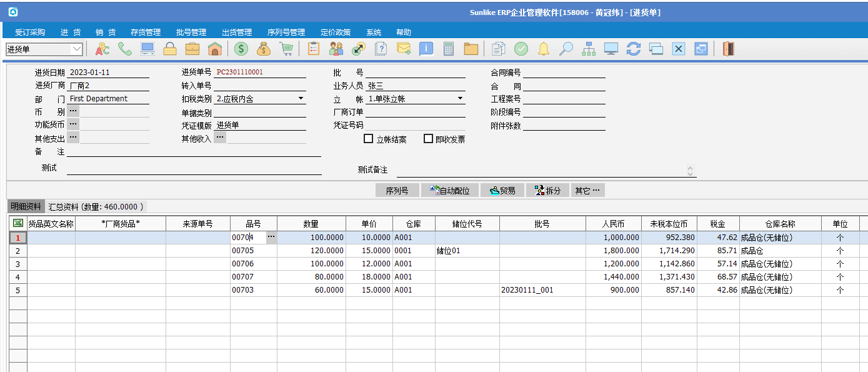Click the yellow folder toolbar icon
Viewport: 868px width, 372px height.
[471, 49]
